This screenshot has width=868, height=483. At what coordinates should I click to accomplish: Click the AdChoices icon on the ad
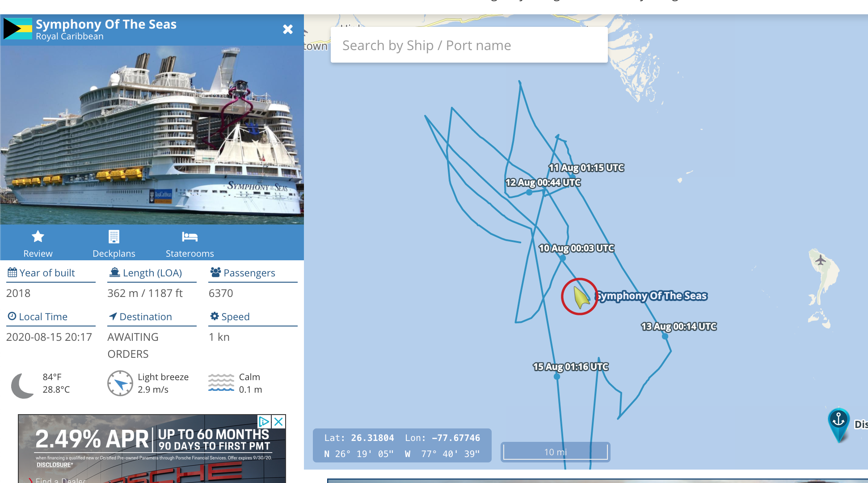tap(264, 421)
